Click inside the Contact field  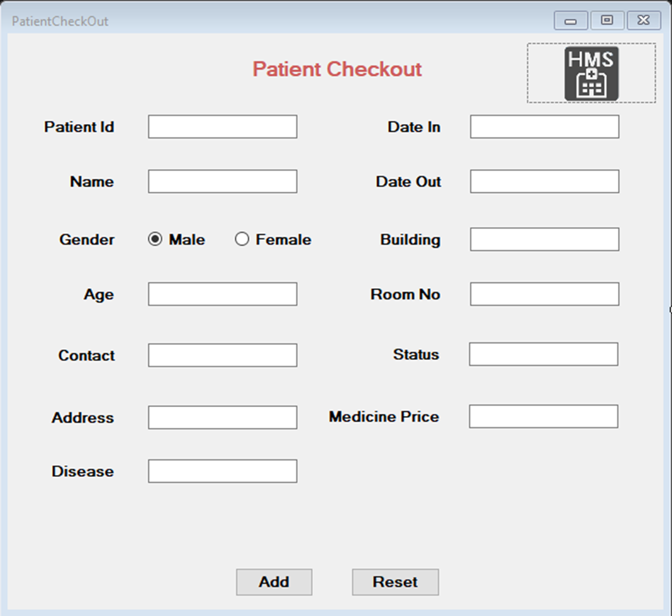pyautogui.click(x=221, y=355)
